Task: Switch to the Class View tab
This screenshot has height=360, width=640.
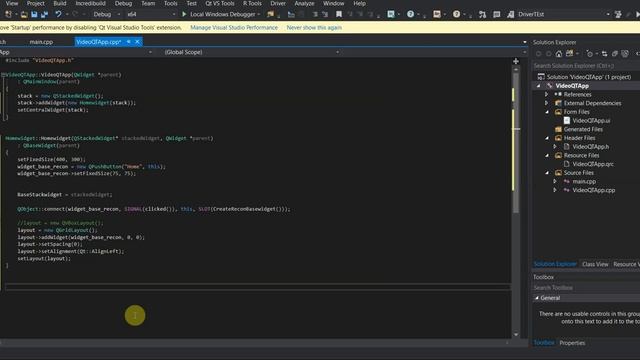Action: tap(595, 264)
